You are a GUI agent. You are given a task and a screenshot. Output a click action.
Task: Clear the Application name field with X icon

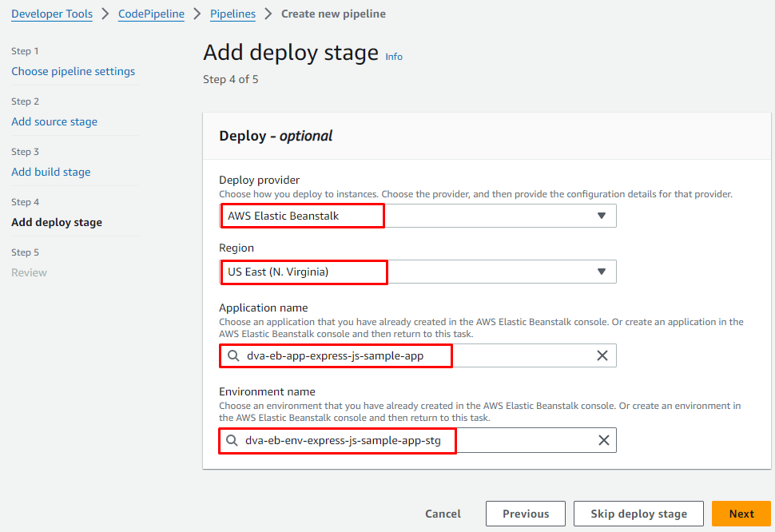602,355
